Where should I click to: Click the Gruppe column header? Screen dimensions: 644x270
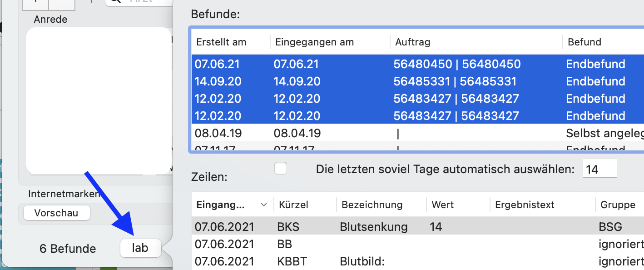617,205
